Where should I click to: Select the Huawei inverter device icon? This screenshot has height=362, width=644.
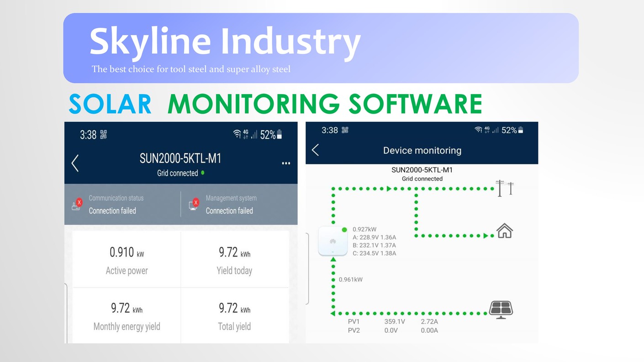[333, 241]
